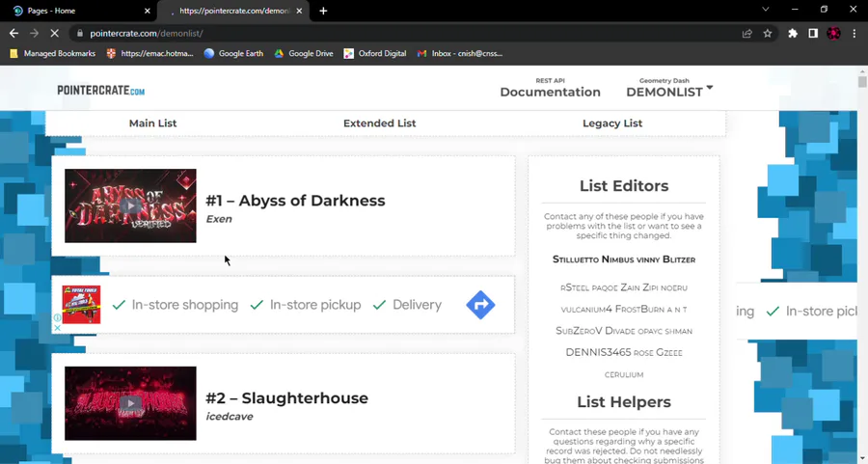Open the #2 – Slaughterhouse entry
This screenshot has height=464, width=868.
286,398
